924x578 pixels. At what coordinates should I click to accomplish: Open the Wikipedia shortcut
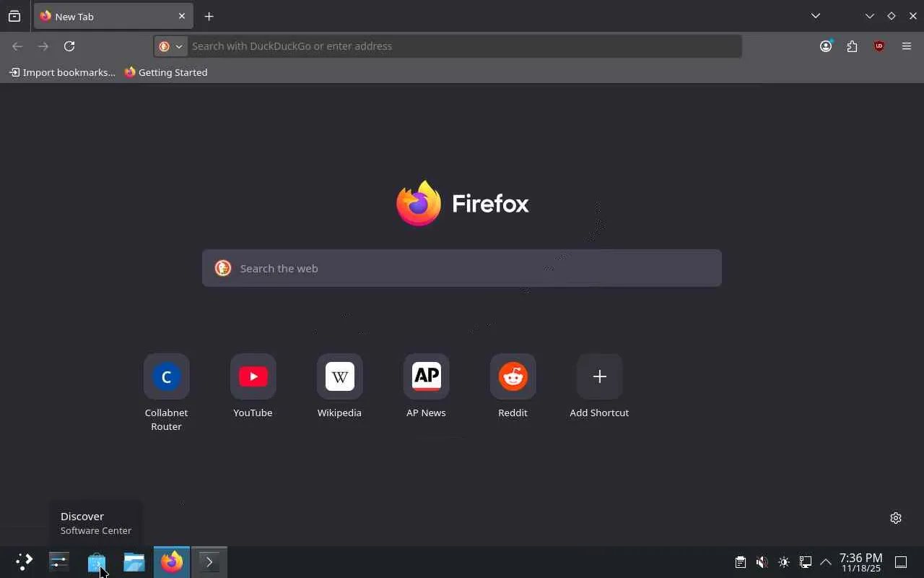click(x=339, y=386)
